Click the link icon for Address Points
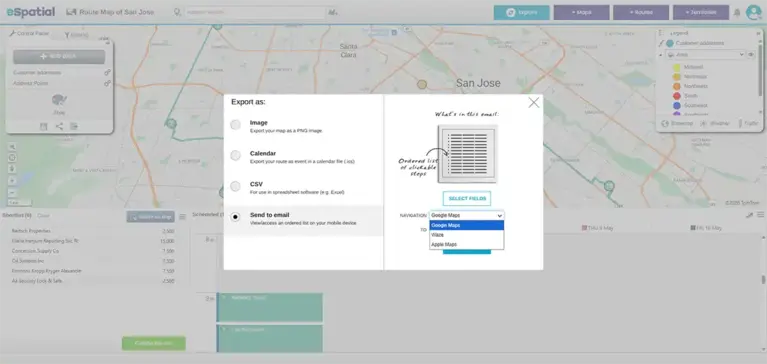The width and height of the screenshot is (767, 364). pos(108,84)
